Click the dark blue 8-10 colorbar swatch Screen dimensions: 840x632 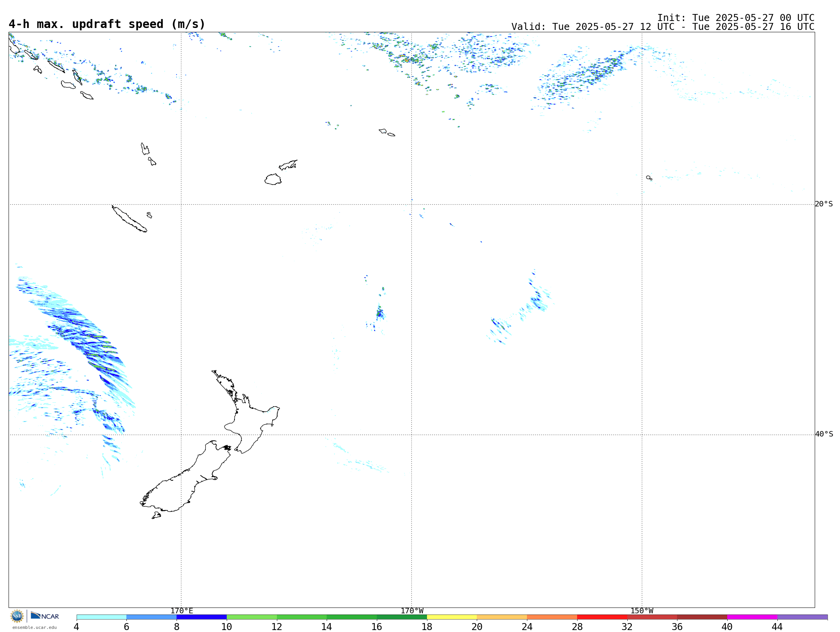pos(201,617)
